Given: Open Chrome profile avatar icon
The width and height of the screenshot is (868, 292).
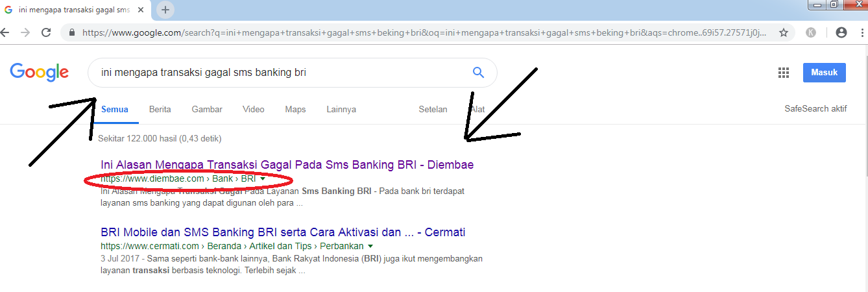Looking at the screenshot, I should pyautogui.click(x=841, y=32).
